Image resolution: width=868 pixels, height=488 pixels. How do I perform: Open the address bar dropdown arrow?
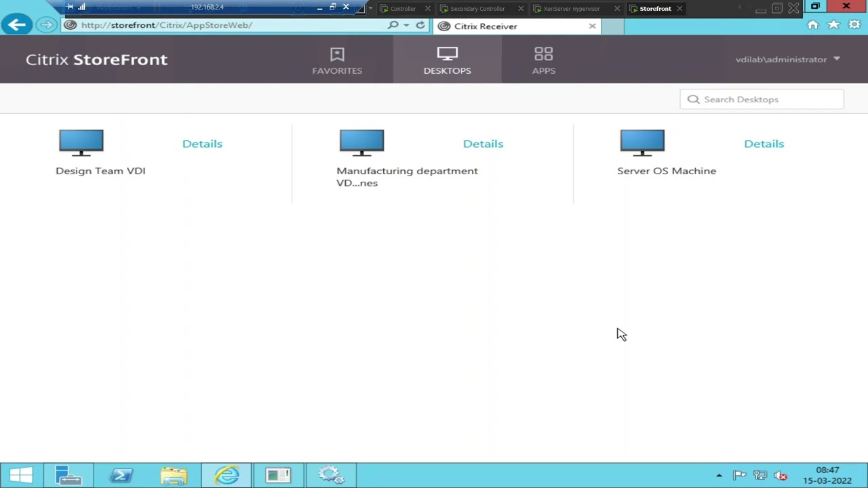coord(406,25)
